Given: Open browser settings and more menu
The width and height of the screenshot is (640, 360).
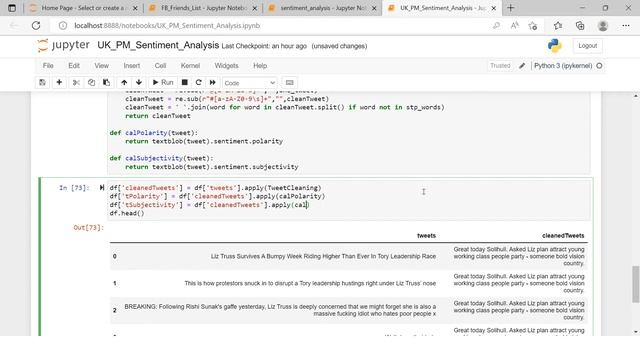Looking at the screenshot, I should click(x=626, y=26).
